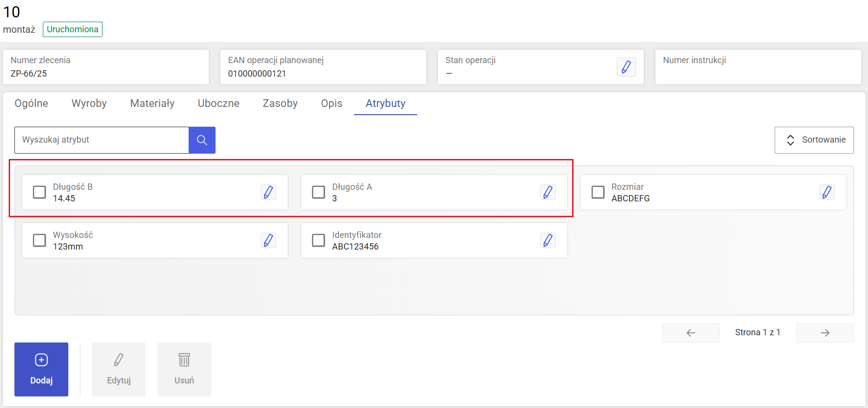Click pencil icon for Identyfikator attribute

tap(548, 240)
